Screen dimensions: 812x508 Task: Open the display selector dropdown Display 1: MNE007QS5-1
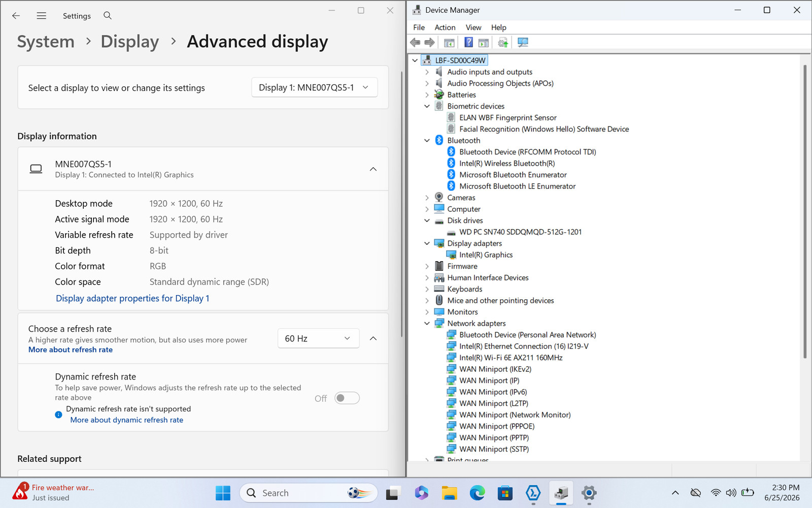[315, 87]
